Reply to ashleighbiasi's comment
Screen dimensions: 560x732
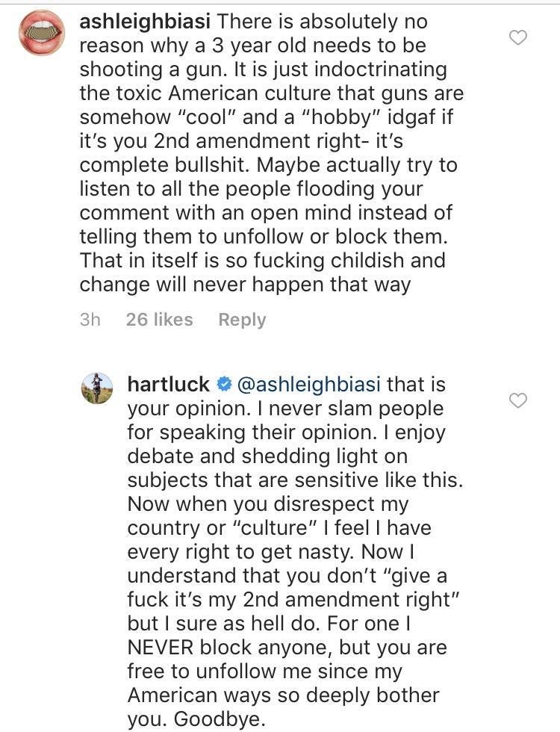(x=242, y=320)
